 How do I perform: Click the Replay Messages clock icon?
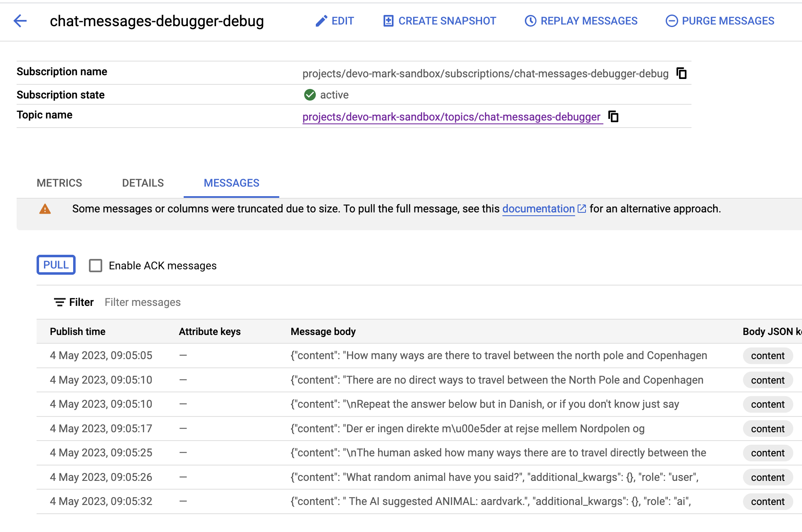coord(530,21)
